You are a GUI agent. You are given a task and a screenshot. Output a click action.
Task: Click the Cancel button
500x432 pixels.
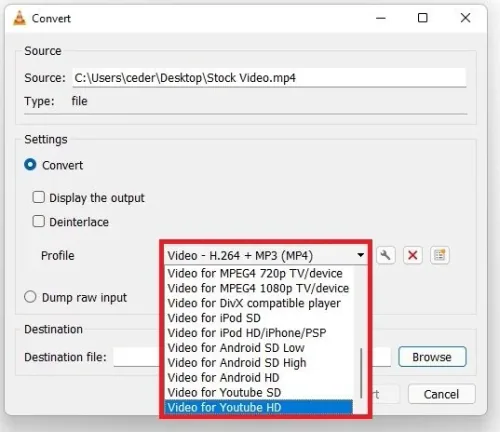pyautogui.click(x=441, y=394)
